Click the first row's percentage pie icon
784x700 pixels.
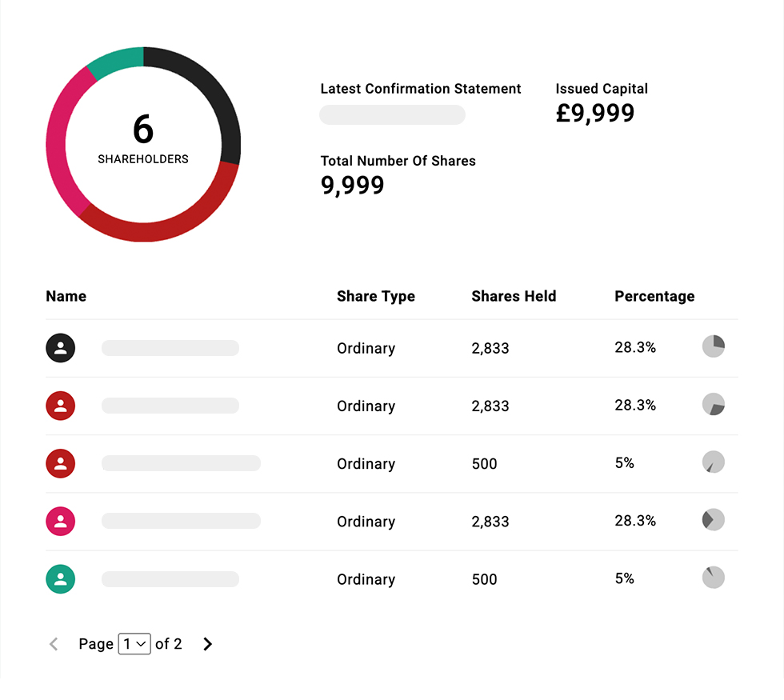click(x=713, y=346)
